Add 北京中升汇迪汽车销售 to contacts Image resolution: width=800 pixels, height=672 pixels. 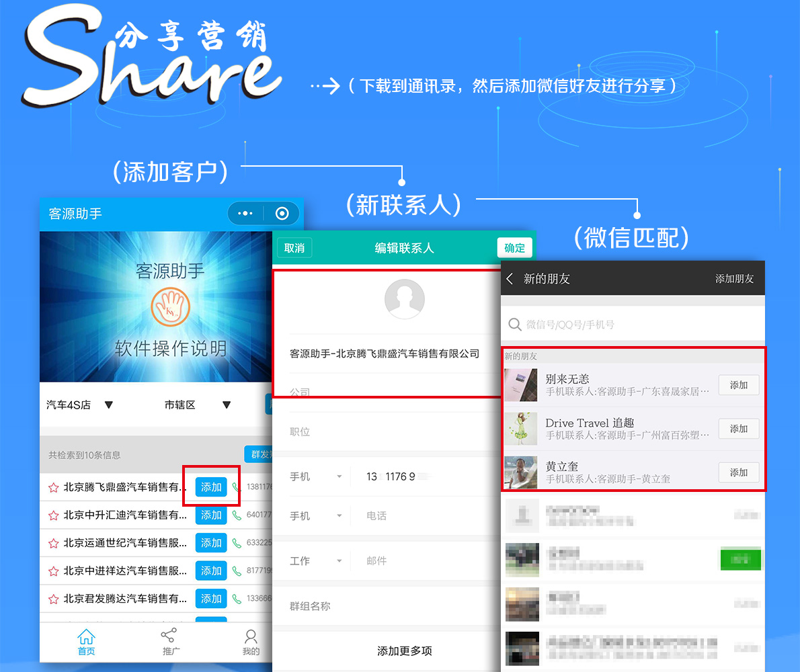point(211,515)
